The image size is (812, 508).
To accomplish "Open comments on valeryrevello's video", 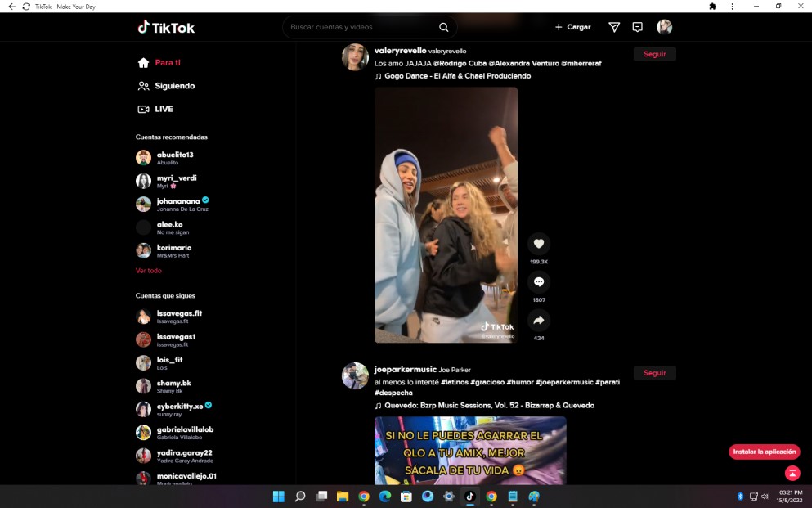I will click(x=538, y=283).
